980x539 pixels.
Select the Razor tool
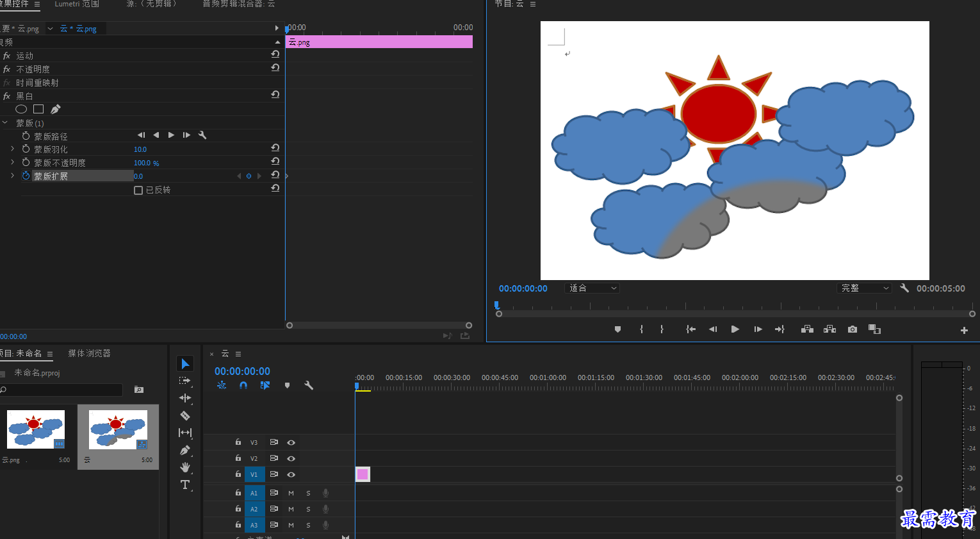185,415
